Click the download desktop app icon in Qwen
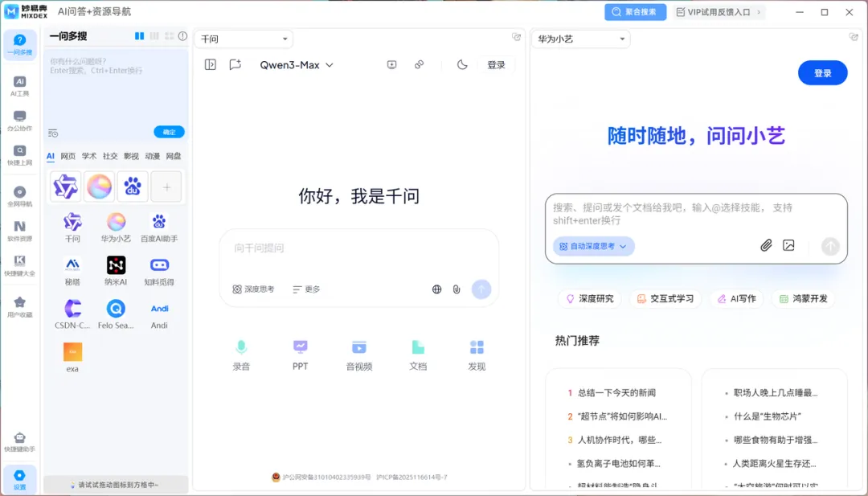This screenshot has height=496, width=868. click(x=391, y=65)
